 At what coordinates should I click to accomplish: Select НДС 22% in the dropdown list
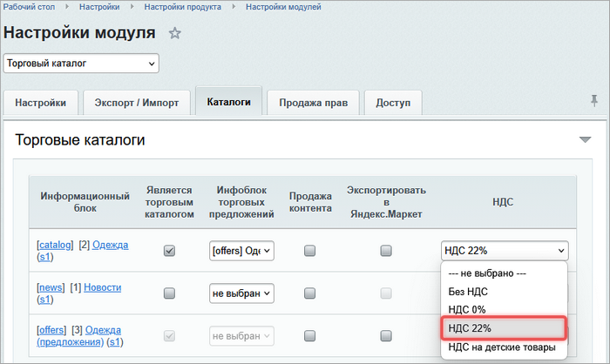tap(504, 328)
